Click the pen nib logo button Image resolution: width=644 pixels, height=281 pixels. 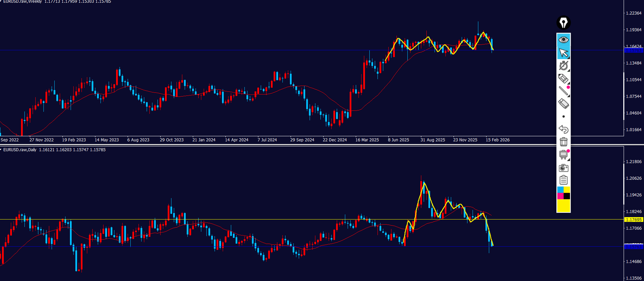click(563, 23)
